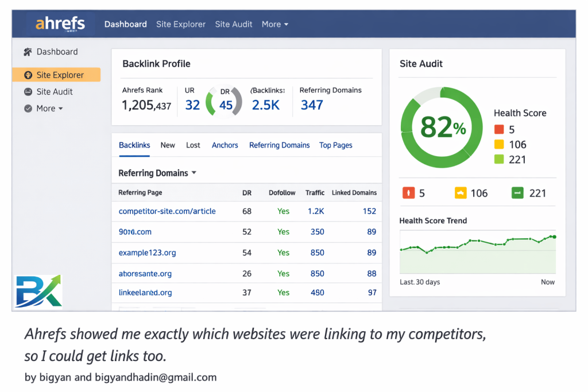Screen dimensions: 588x392
Task: Click the Health Score legend value 221
Action: pos(517,160)
